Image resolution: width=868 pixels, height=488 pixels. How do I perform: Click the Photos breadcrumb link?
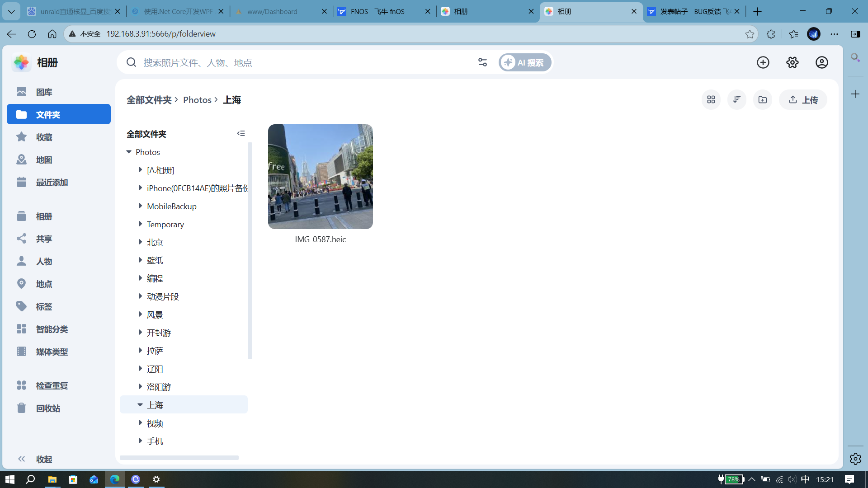pyautogui.click(x=197, y=100)
